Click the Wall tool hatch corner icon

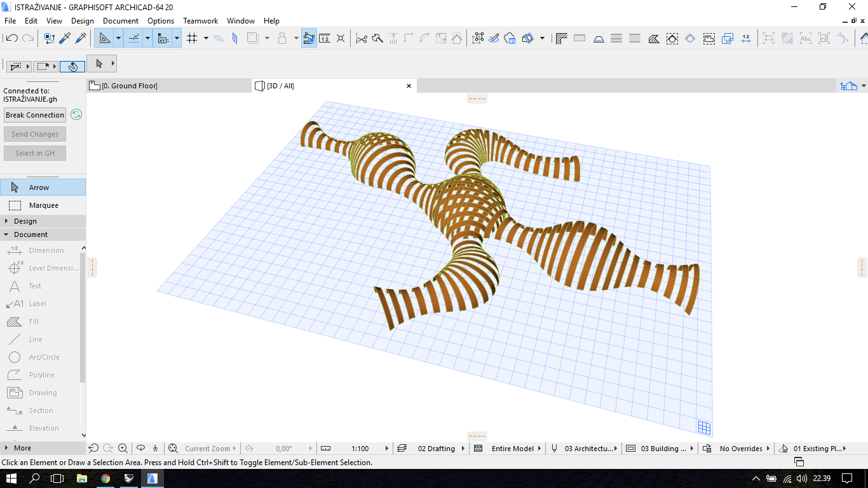tap(561, 38)
